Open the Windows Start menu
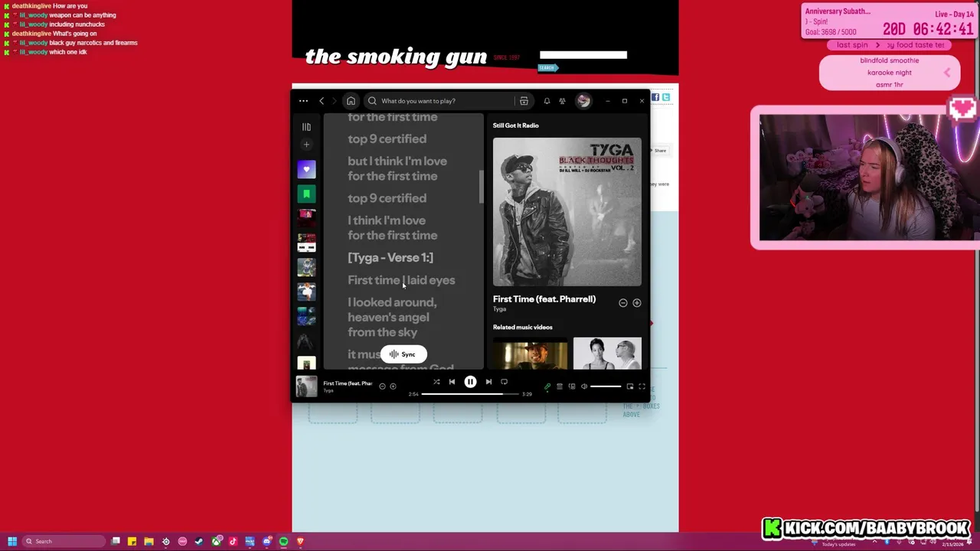This screenshot has width=980, height=551. [12, 541]
